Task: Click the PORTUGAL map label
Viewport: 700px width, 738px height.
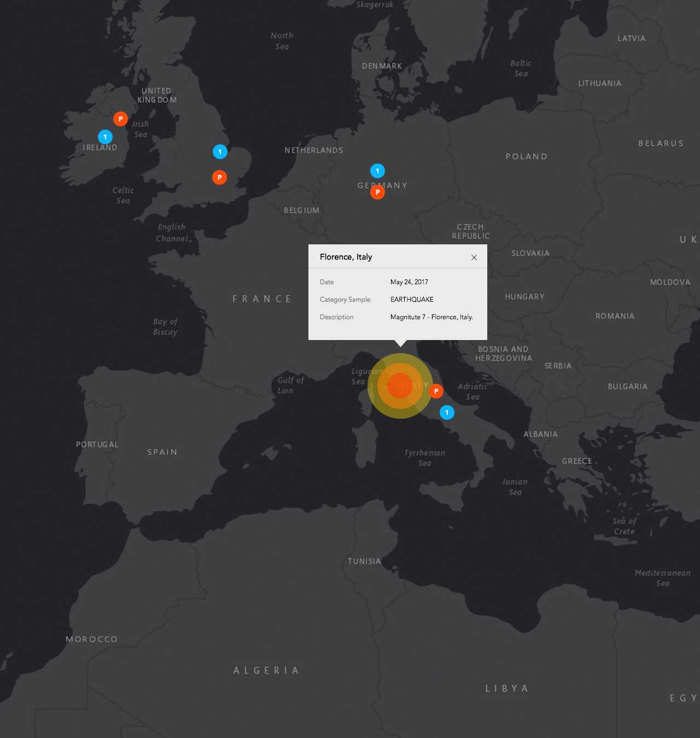Action: (x=97, y=444)
